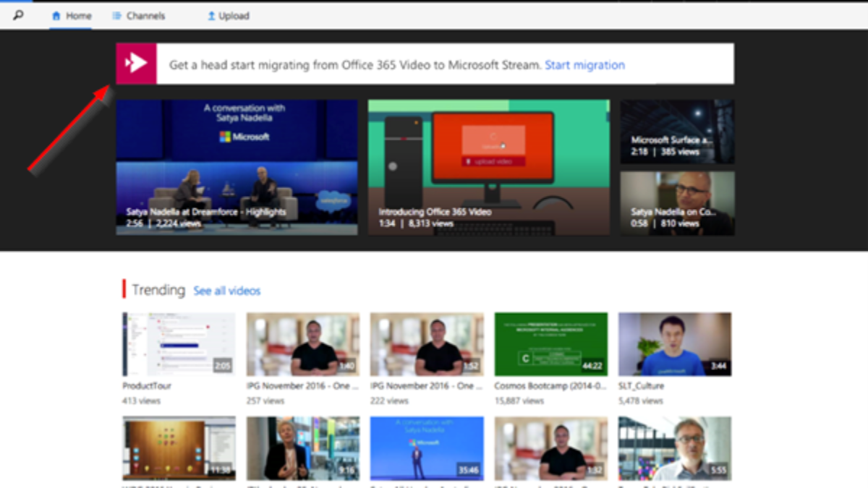Click the 222 views text

(389, 401)
